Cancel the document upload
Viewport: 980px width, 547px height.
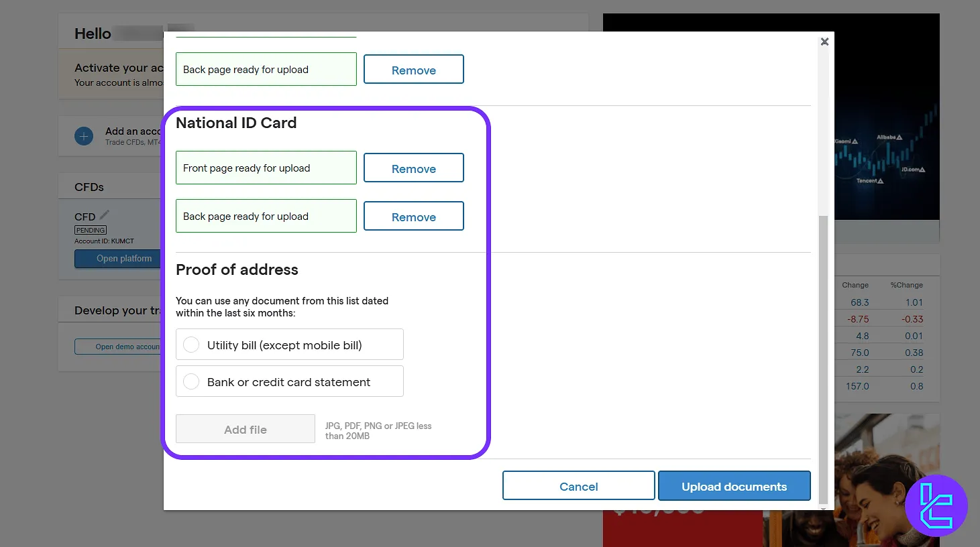578,485
